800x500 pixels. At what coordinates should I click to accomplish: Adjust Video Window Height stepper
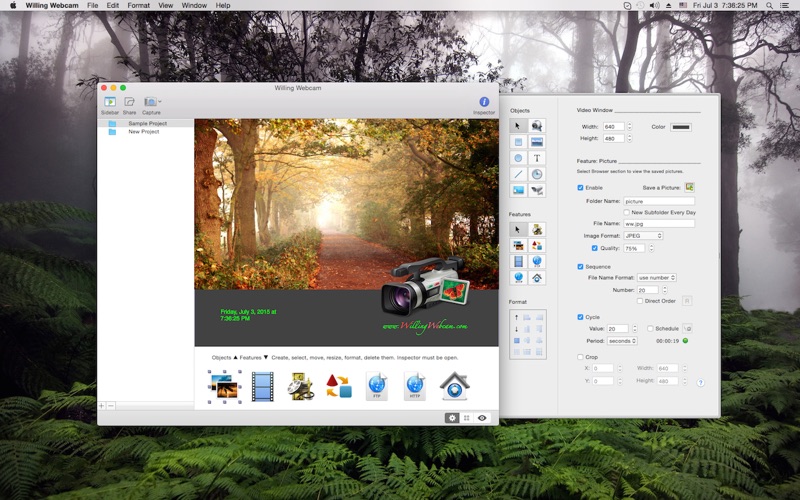coord(630,138)
